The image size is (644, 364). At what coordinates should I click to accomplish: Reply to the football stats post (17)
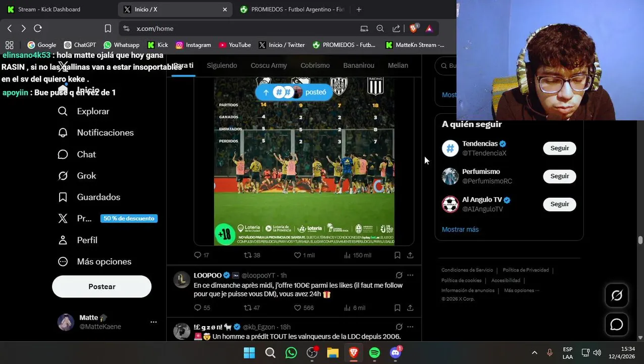tap(202, 255)
